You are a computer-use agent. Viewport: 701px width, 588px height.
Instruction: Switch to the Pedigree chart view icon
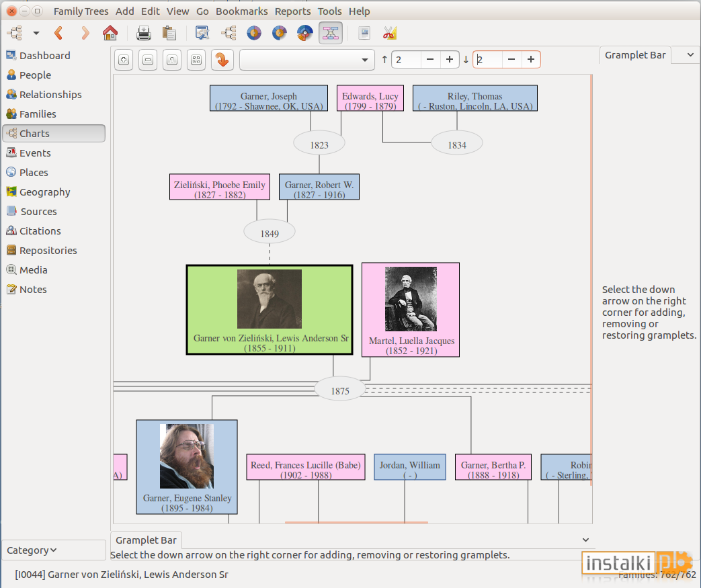pos(202,33)
